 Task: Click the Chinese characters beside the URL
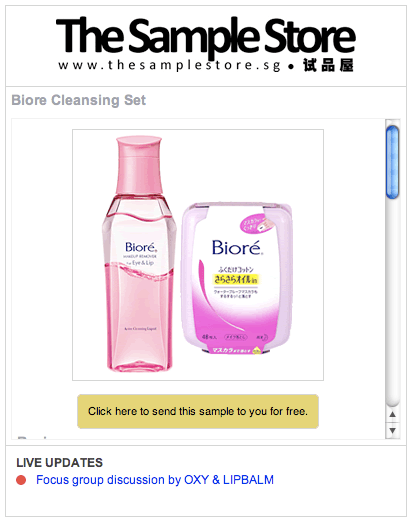tap(328, 65)
